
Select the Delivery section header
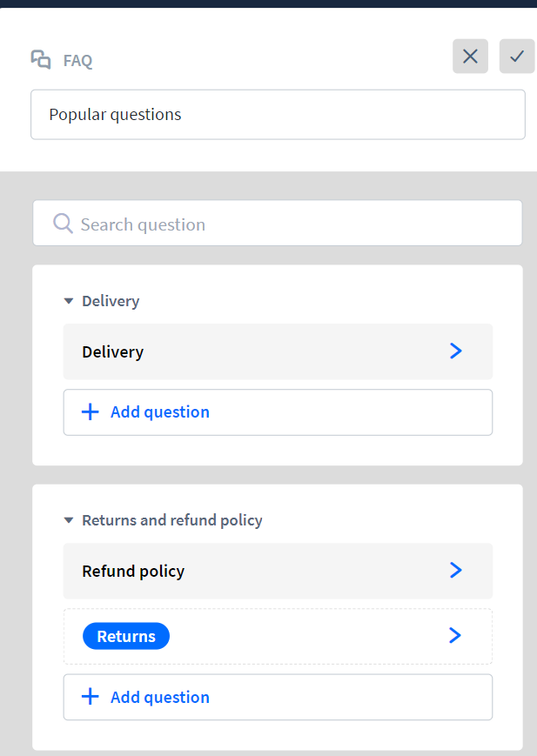pyautogui.click(x=111, y=300)
